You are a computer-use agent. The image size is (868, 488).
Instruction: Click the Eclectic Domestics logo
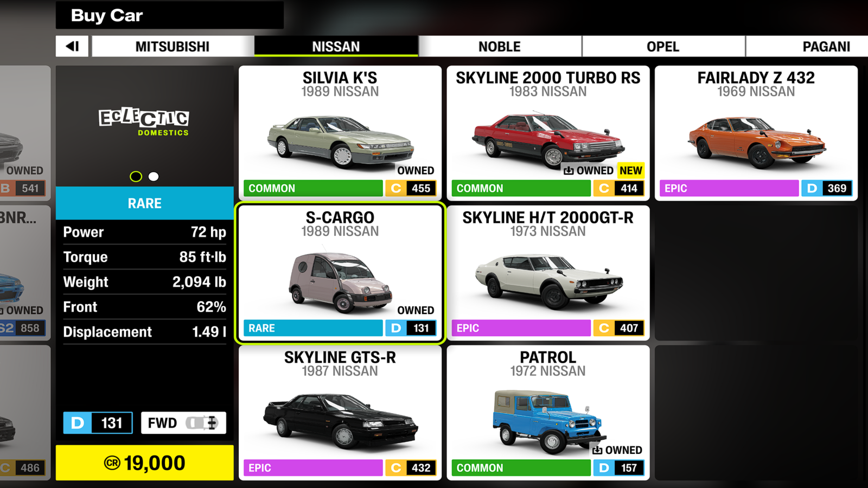[x=144, y=121]
